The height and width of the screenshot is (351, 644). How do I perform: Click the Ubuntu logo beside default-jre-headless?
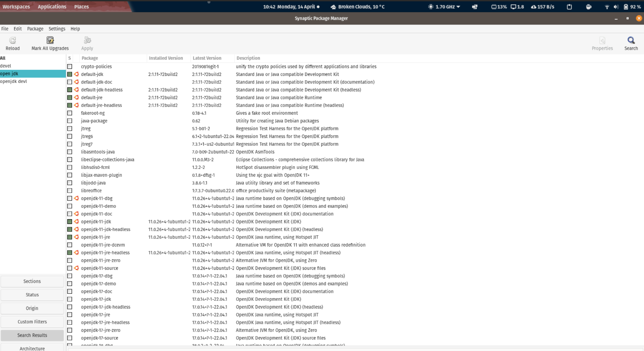pos(76,105)
